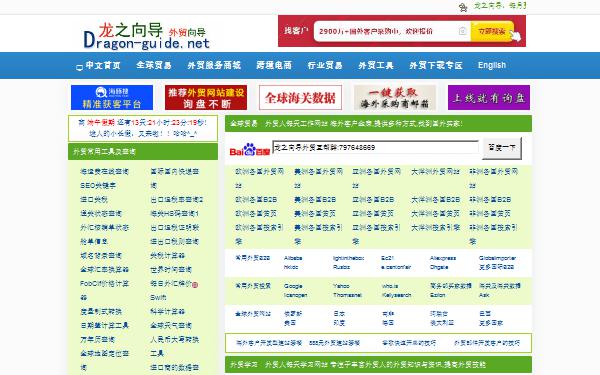
Task: Open the Swift lookup link
Action: click(158, 297)
